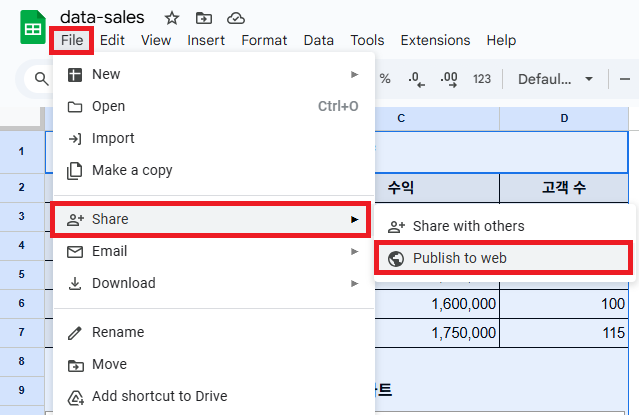
Task: Expand the New submenu arrow
Action: (x=355, y=74)
